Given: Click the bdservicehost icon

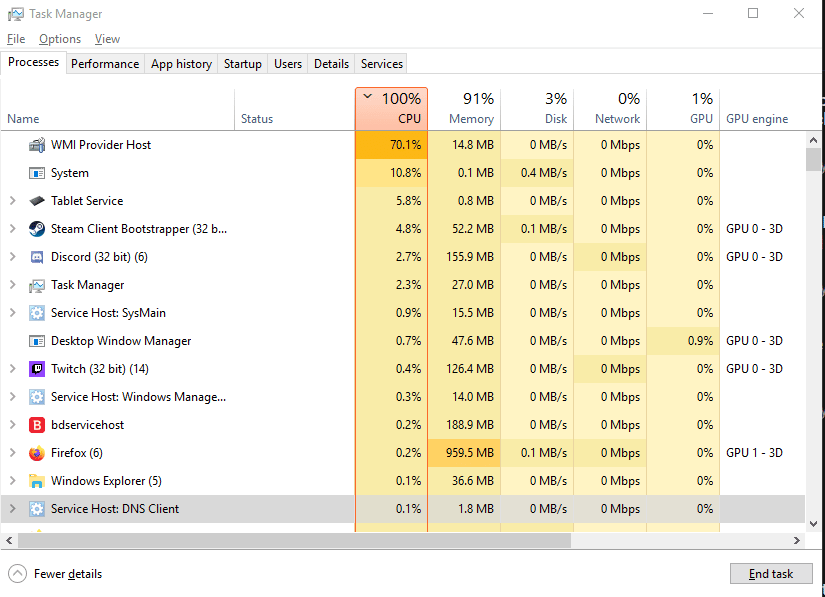Looking at the screenshot, I should (x=37, y=424).
